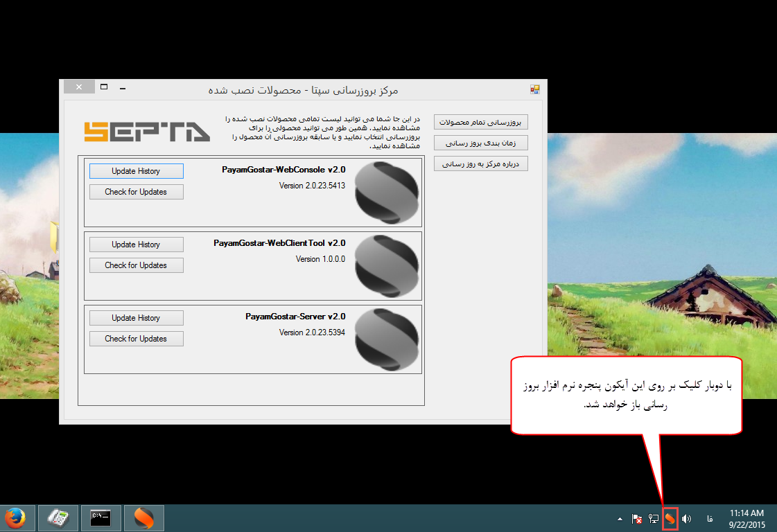Click the window's title bar application icon
This screenshot has height=532, width=777.
534,89
